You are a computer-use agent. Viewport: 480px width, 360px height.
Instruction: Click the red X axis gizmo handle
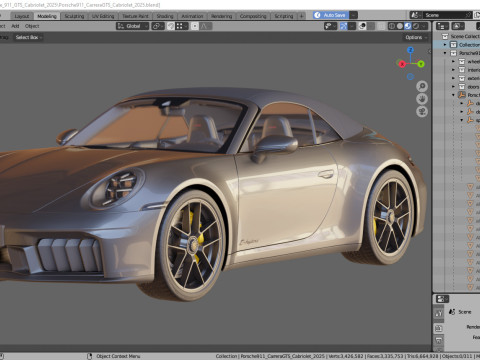tap(402, 64)
